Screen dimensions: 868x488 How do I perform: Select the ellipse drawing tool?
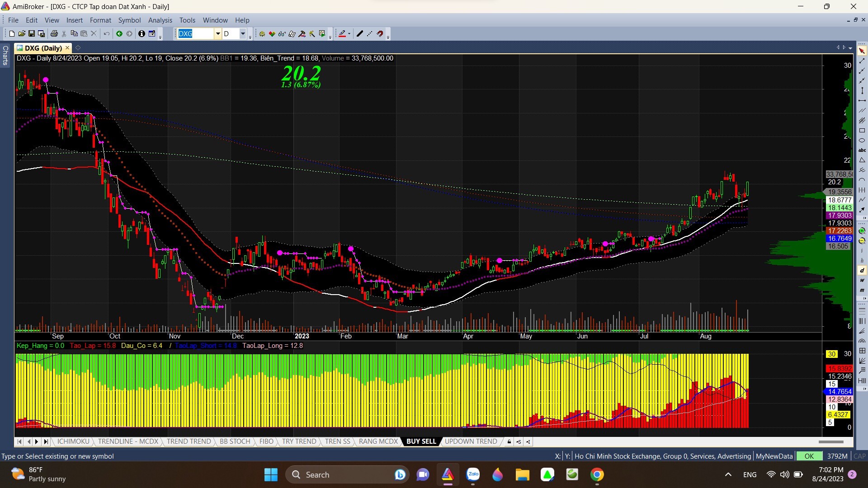[862, 140]
